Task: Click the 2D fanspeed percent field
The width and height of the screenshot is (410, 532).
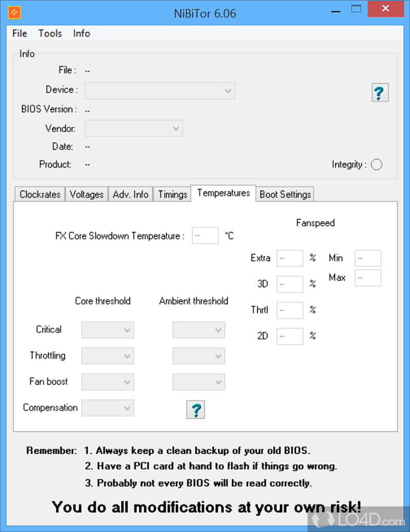Action: (290, 336)
